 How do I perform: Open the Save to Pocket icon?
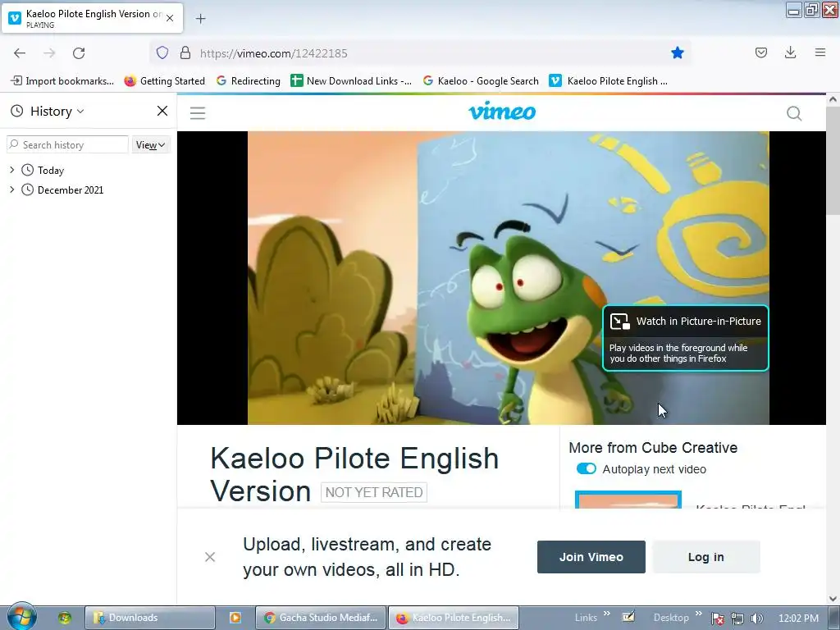point(760,52)
